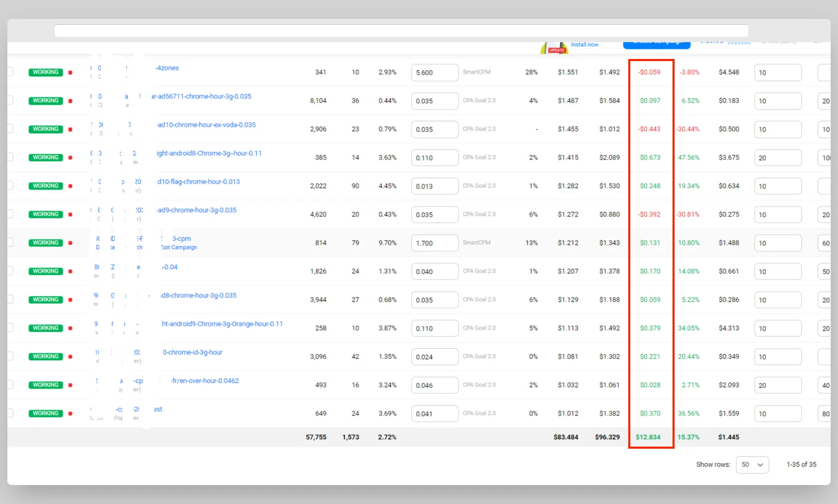Select the d10-flag-chrome-hour-0.013 row checkbox
The image size is (838, 504).
10,185
